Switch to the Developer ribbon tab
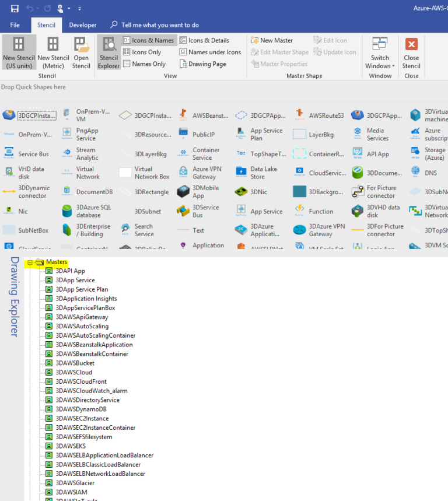Image resolution: width=448 pixels, height=501 pixels. [x=83, y=25]
